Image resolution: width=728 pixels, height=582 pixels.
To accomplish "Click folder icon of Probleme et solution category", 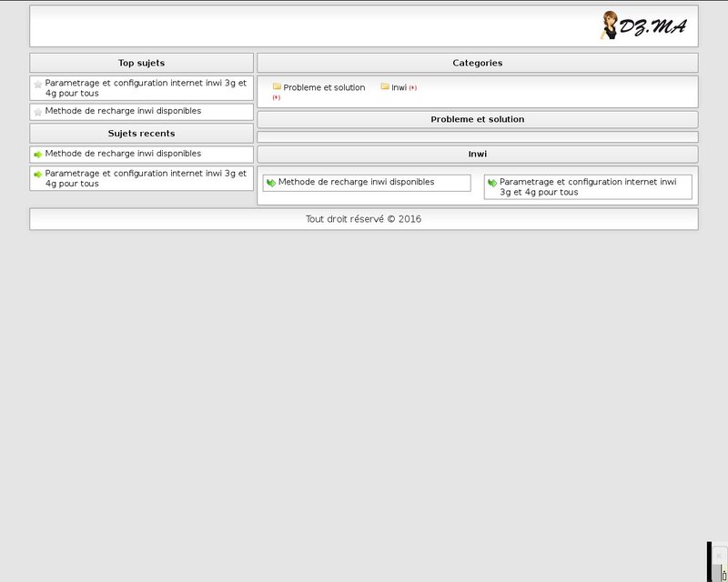I will coord(277,86).
